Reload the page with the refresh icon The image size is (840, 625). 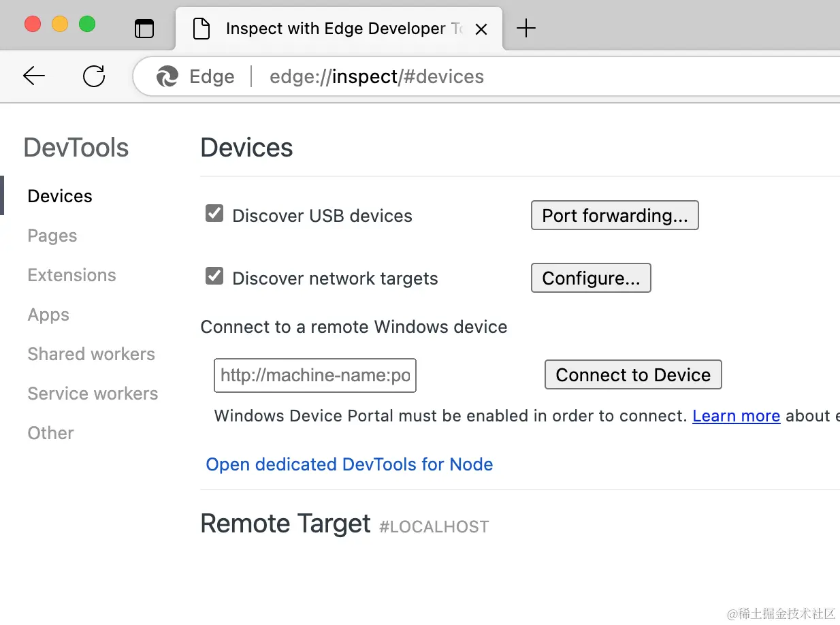pyautogui.click(x=94, y=76)
